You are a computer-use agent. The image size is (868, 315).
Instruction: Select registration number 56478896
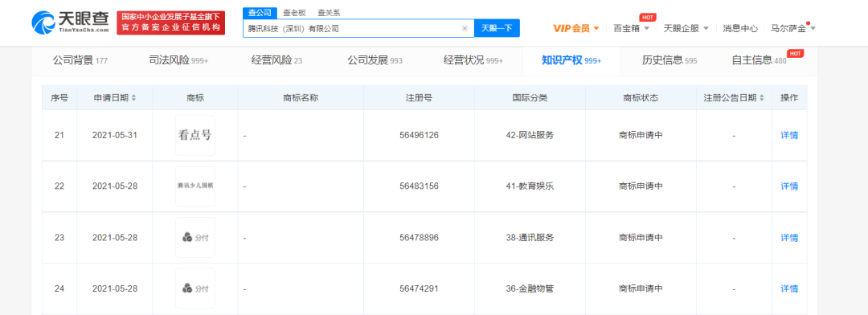tap(419, 238)
